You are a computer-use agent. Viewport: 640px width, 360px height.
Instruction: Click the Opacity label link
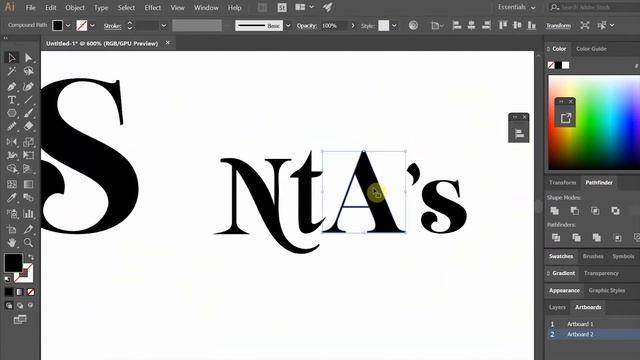(x=307, y=26)
